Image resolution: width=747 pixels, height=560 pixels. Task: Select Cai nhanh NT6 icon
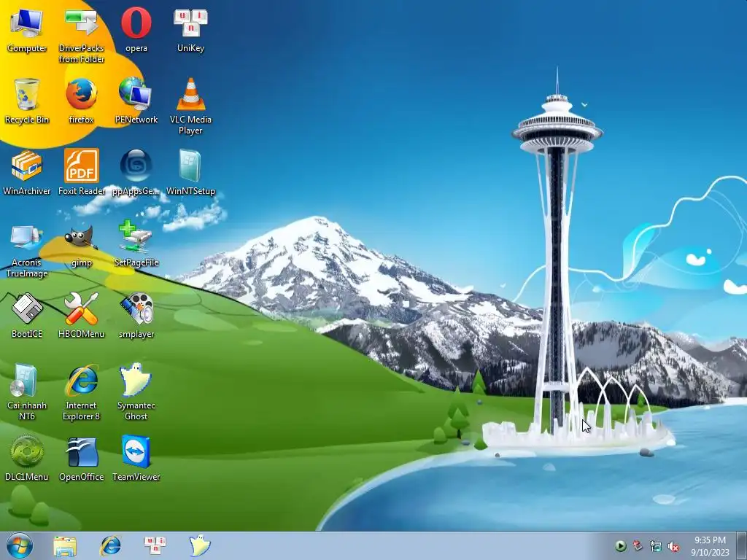[27, 392]
